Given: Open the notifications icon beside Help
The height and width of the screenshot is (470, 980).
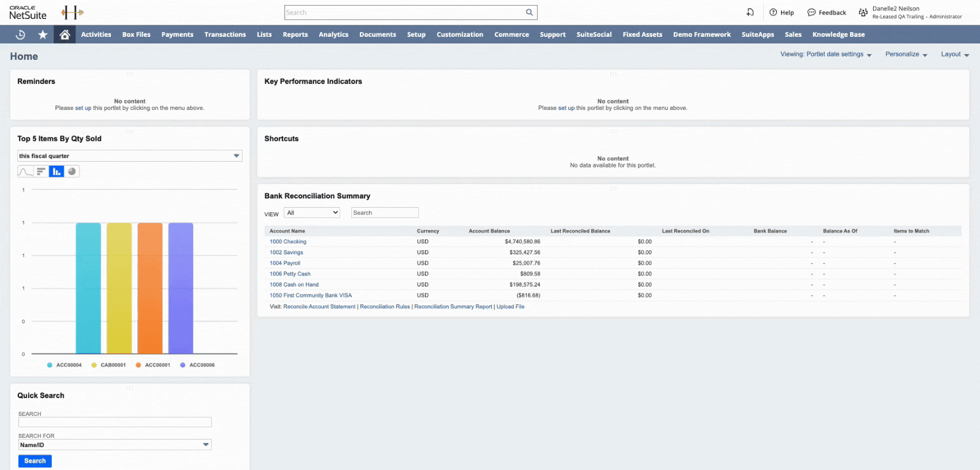Looking at the screenshot, I should pyautogui.click(x=750, y=12).
